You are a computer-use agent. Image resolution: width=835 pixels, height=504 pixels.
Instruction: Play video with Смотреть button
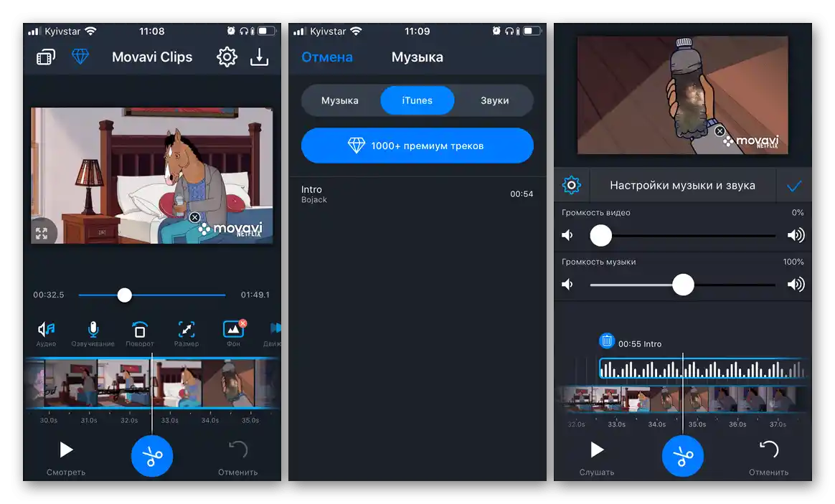[65, 457]
